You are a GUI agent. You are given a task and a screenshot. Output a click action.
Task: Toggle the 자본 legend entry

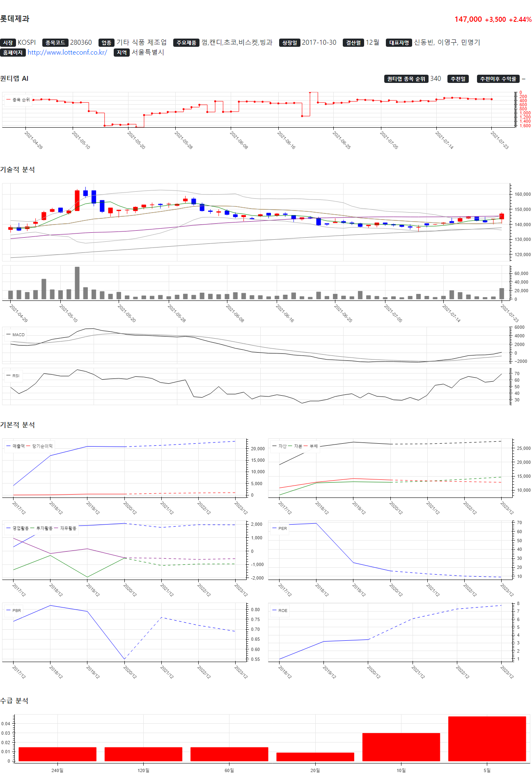[x=295, y=446]
